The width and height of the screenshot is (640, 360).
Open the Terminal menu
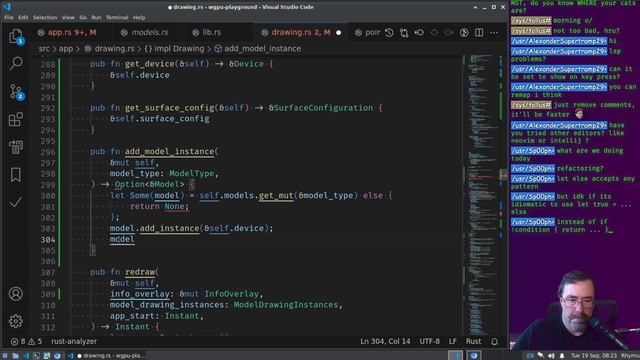(117, 18)
